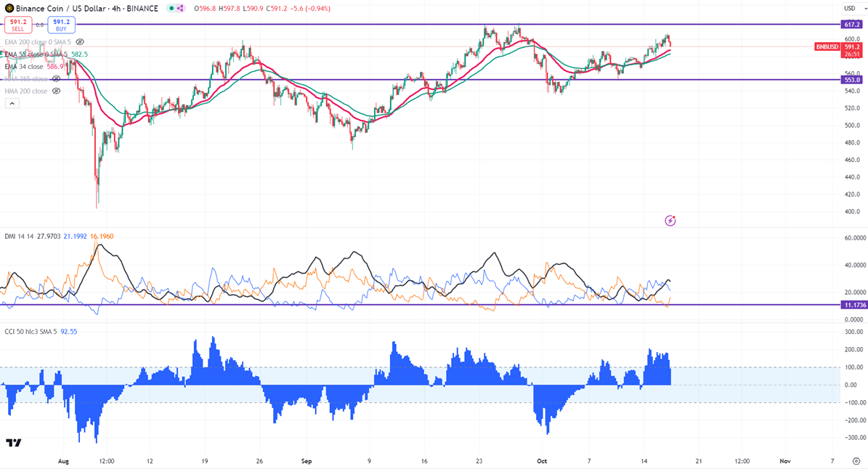Select the EMA 55 close indicator legend
The image size is (868, 469).
point(36,54)
